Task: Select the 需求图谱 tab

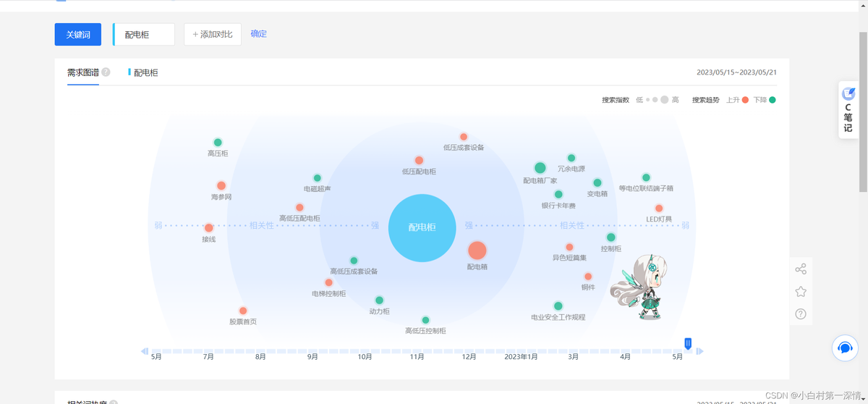Action: click(x=83, y=72)
